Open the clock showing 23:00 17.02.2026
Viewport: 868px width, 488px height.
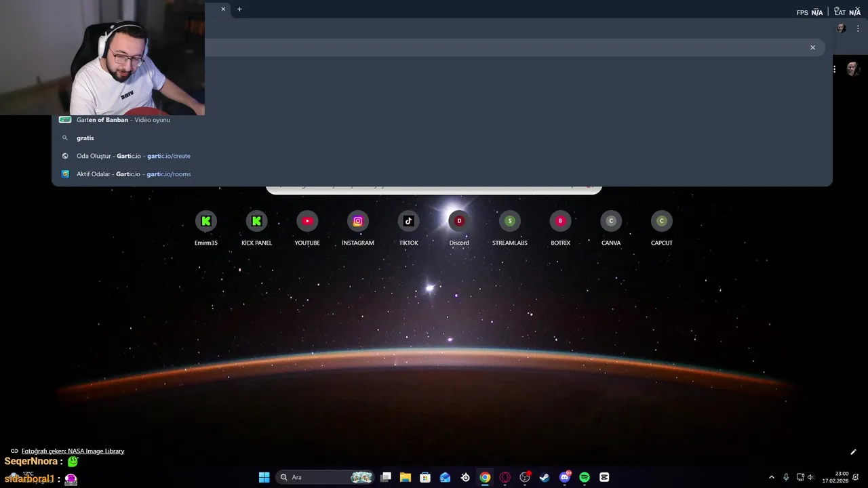(x=837, y=477)
